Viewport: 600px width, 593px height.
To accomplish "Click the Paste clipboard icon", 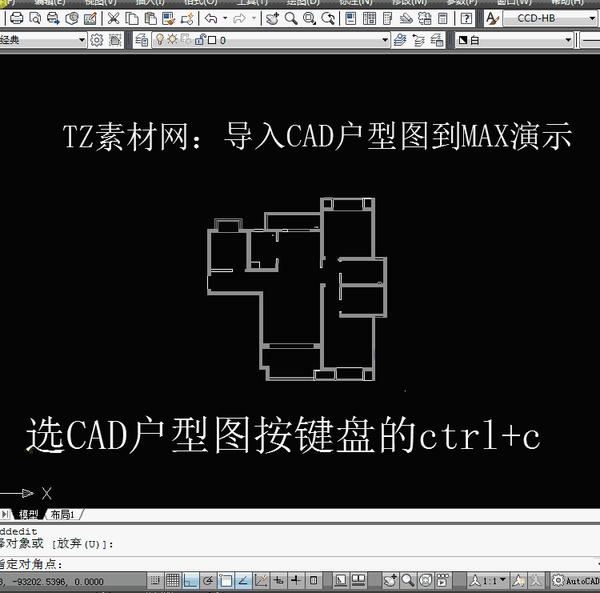I will click(150, 18).
